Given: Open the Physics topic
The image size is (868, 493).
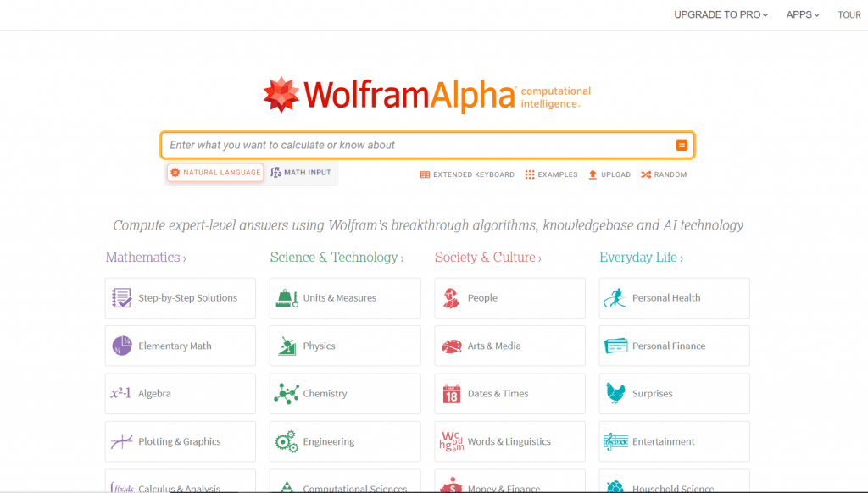Looking at the screenshot, I should (x=345, y=346).
